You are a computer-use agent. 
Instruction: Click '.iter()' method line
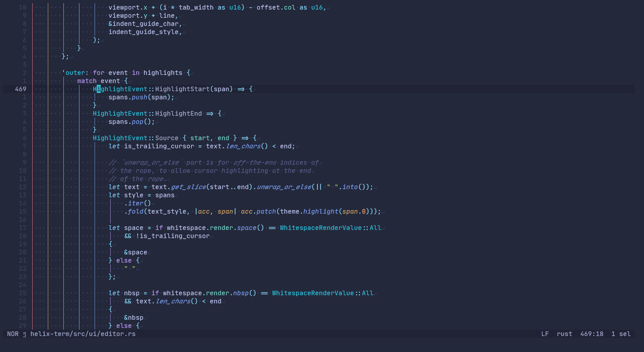tap(138, 203)
